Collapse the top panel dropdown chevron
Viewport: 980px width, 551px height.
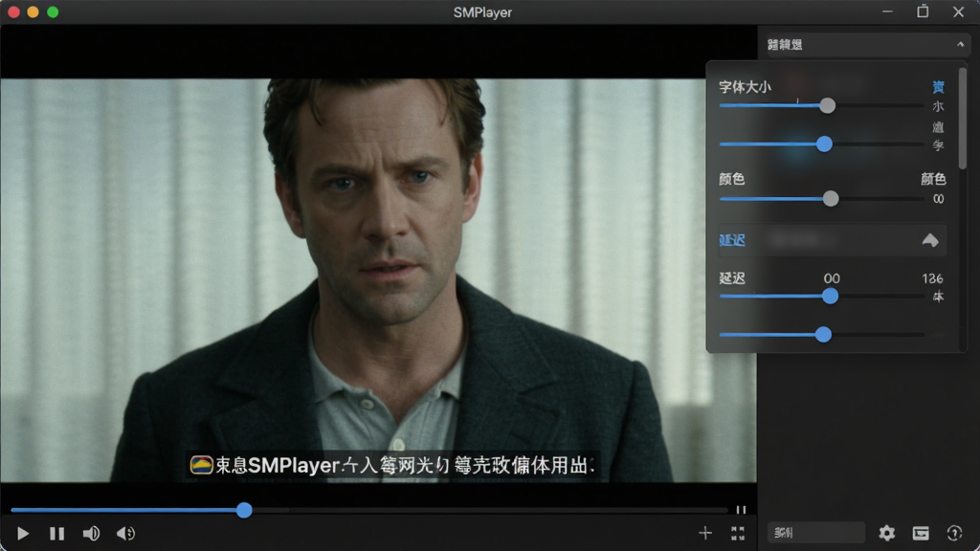click(x=960, y=44)
